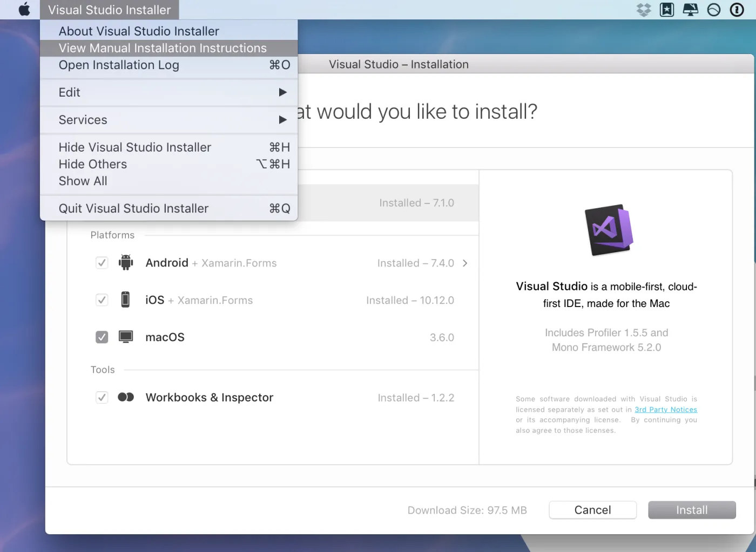
Task: Click the 'Visual Studio – Installation' window title
Action: [399, 64]
